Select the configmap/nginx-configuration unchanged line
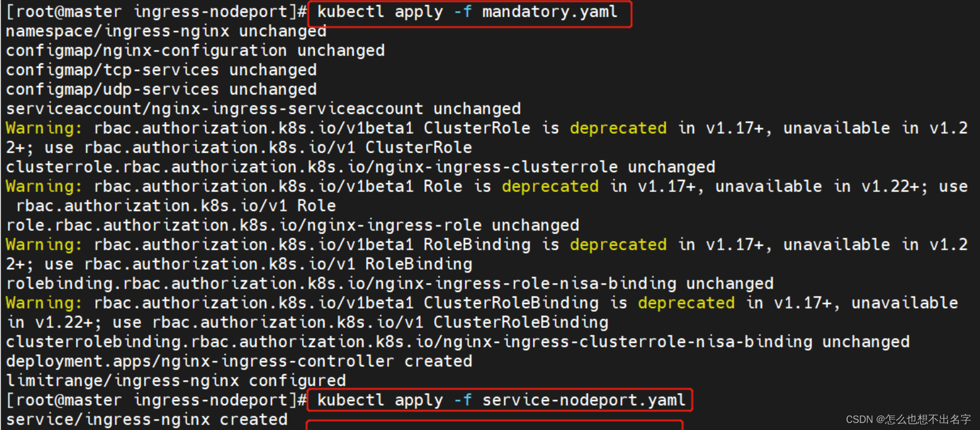Screen dimensions: 980x430 pyautogui.click(x=195, y=51)
